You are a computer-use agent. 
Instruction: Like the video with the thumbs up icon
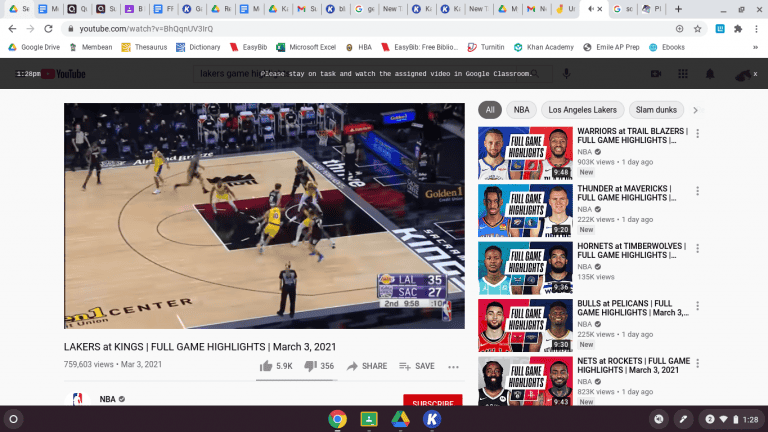coord(266,366)
